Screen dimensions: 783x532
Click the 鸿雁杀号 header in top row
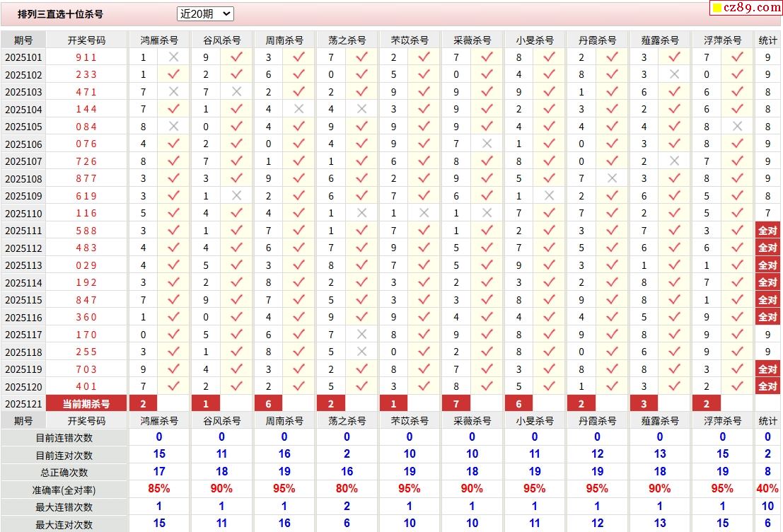point(159,40)
